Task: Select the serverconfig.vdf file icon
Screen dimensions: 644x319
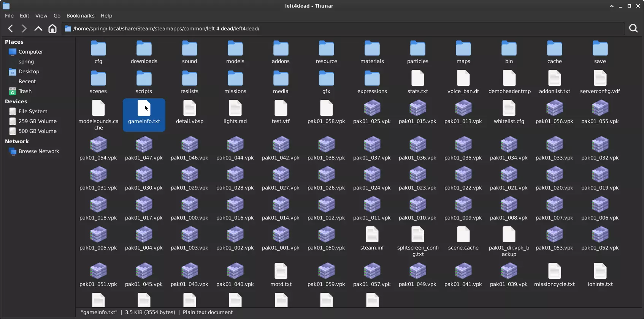Action: [600, 78]
